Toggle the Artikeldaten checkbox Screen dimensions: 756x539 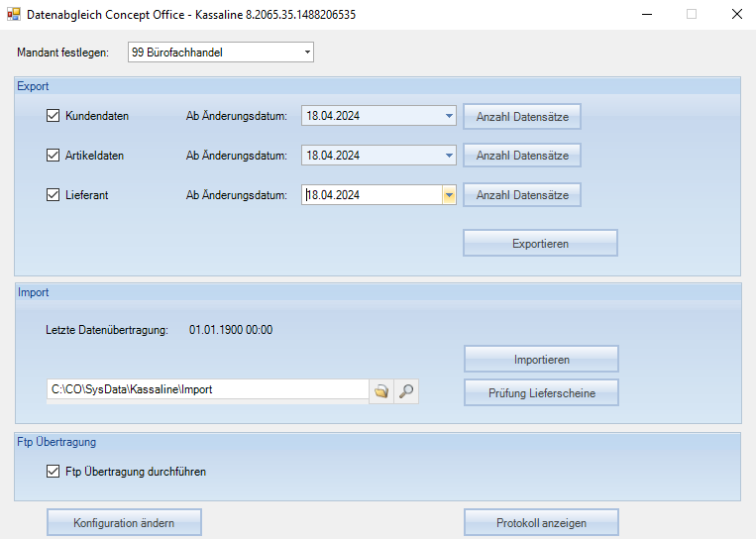(54, 156)
